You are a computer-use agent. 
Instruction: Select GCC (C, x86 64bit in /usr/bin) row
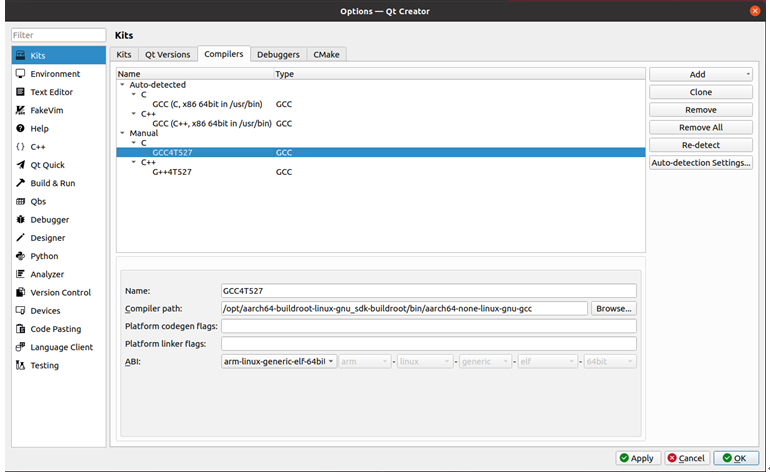pyautogui.click(x=381, y=104)
